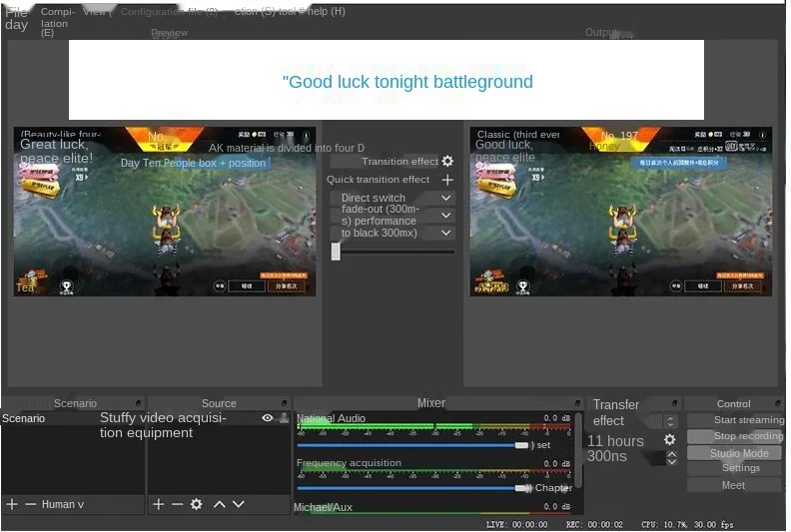Click Start streaming button
Image resolution: width=791 pixels, height=532 pixels.
click(x=734, y=419)
